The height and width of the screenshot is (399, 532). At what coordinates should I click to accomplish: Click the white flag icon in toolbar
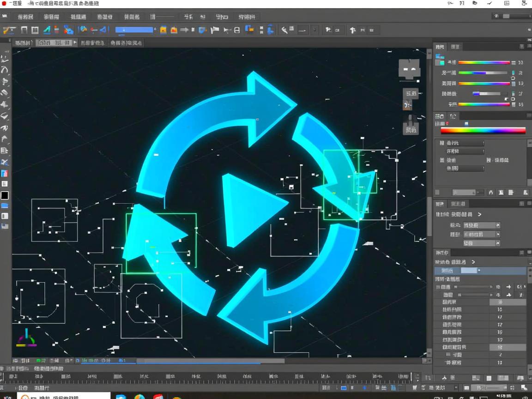pyautogui.click(x=215, y=30)
